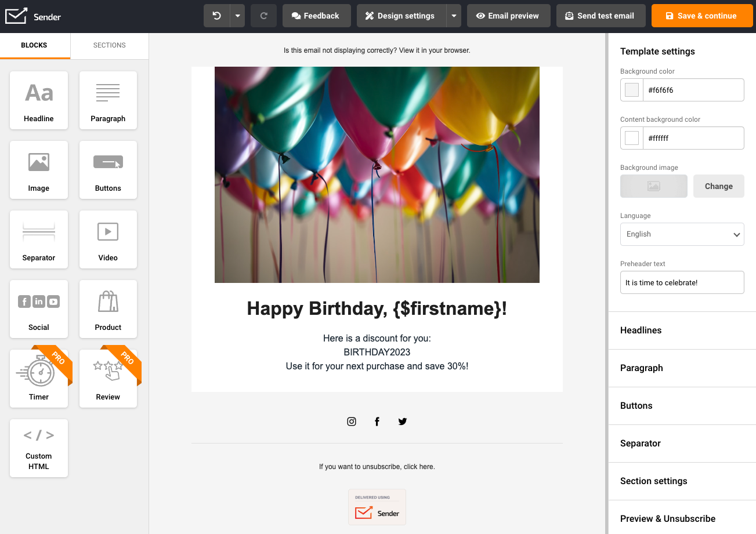Select the Timer PRO block
The height and width of the screenshot is (534, 756).
(x=39, y=379)
